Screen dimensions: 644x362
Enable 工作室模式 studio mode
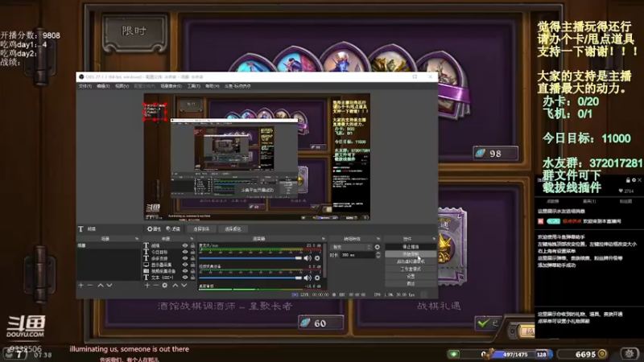click(x=411, y=269)
